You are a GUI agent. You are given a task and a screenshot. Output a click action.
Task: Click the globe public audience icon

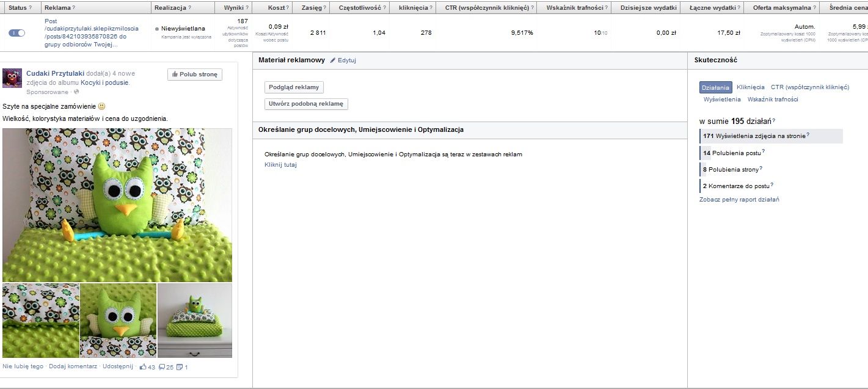point(76,92)
